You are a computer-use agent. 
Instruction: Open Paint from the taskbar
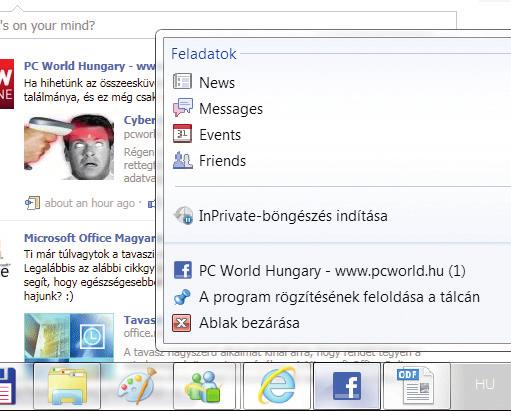coord(137,386)
